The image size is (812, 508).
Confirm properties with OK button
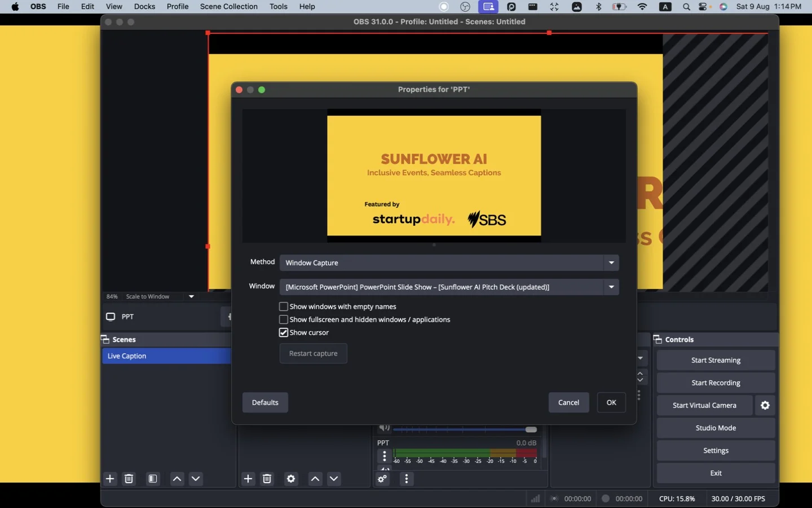(x=611, y=402)
